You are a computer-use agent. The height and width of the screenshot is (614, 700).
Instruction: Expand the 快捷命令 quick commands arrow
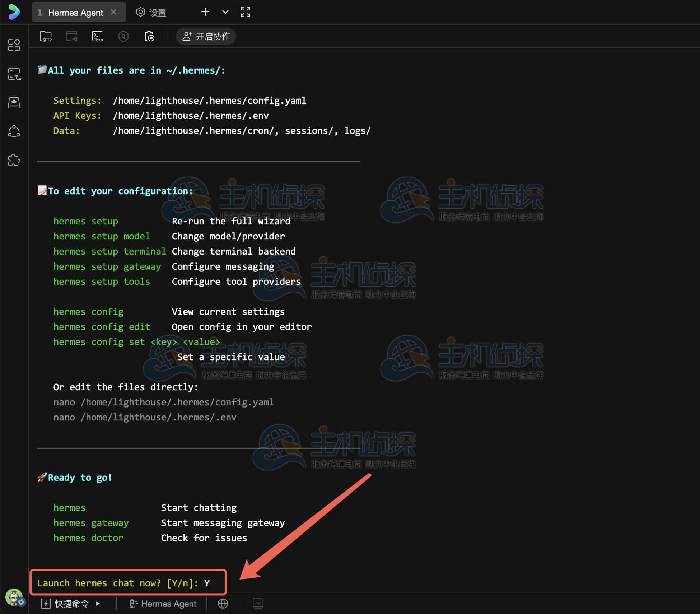click(98, 604)
